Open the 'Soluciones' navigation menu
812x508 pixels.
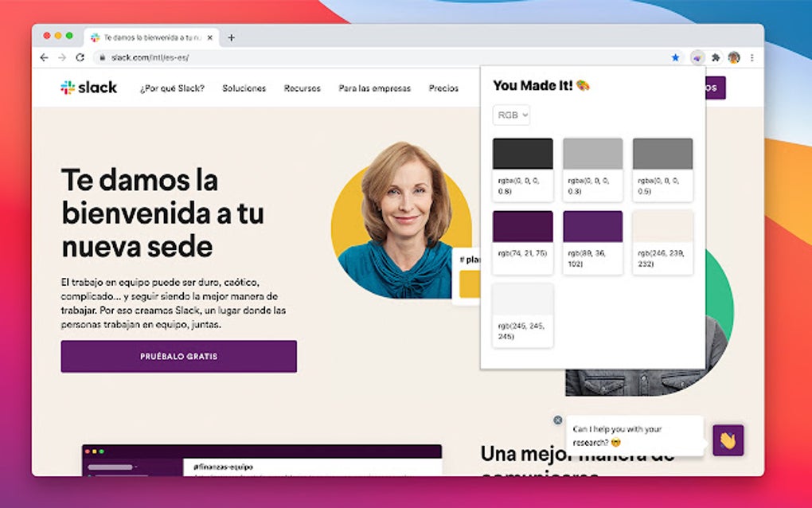(x=244, y=88)
